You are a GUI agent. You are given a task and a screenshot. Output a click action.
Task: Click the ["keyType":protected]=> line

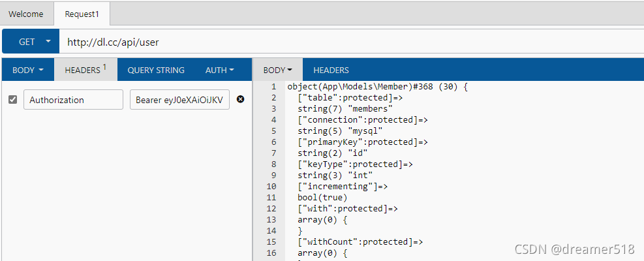point(355,164)
